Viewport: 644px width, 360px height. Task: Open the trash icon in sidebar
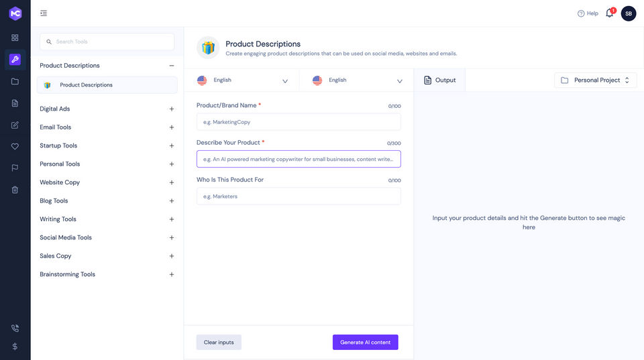tap(15, 190)
